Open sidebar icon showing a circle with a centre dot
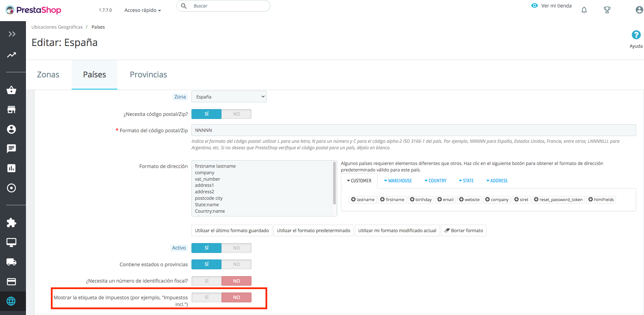 [11, 188]
